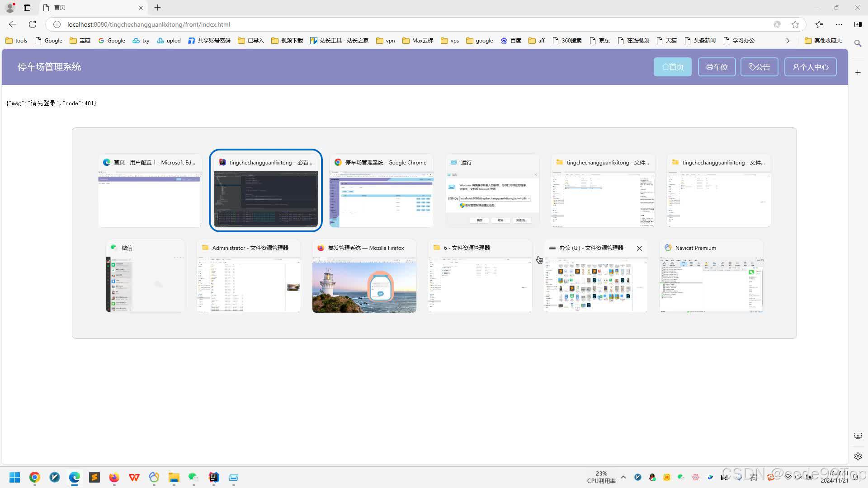Click the browser refresh button

(x=33, y=24)
